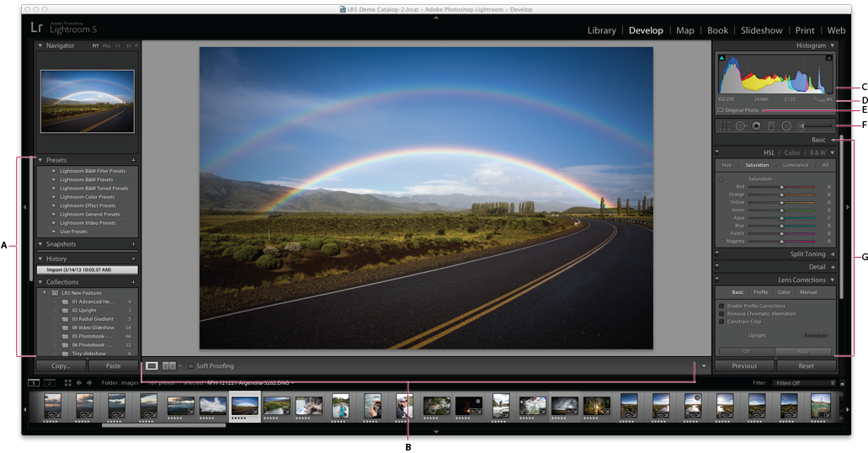
Task: Add a new preset with plus icon
Action: coord(133,160)
